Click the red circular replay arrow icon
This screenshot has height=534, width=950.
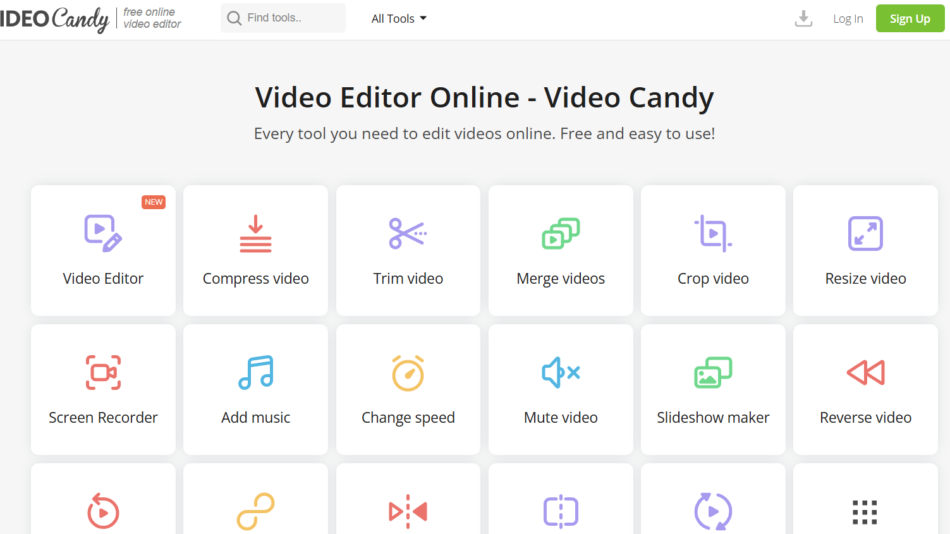pos(103,511)
